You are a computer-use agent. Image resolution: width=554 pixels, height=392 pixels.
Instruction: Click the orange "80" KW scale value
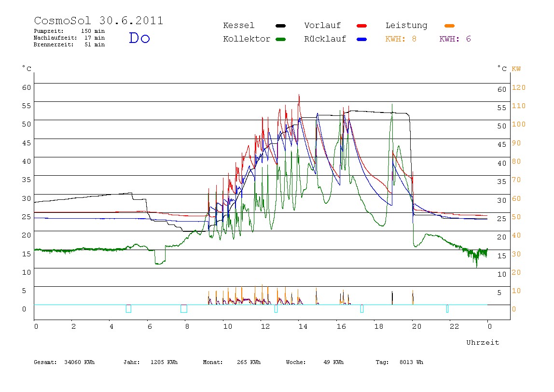point(516,161)
